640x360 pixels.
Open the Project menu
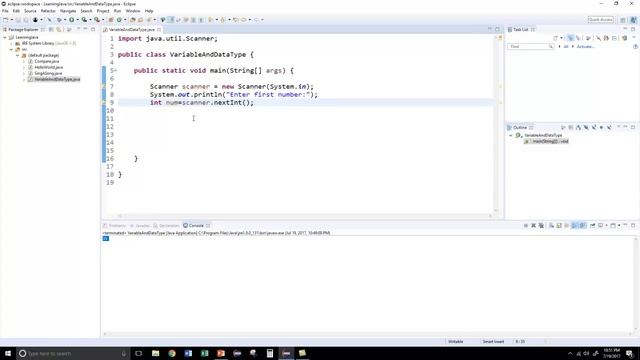pyautogui.click(x=103, y=11)
